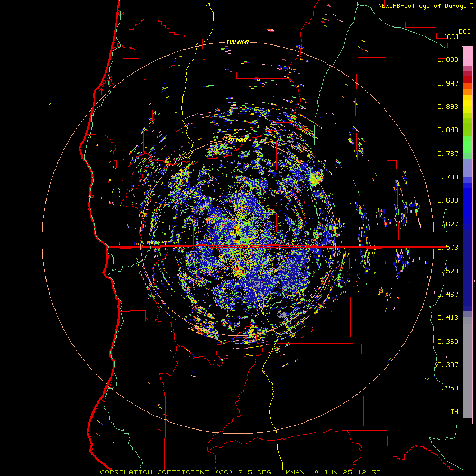Screen dimensions: 476x476
Task: Pick the lavender swatch on the color scale
Action: point(467,168)
